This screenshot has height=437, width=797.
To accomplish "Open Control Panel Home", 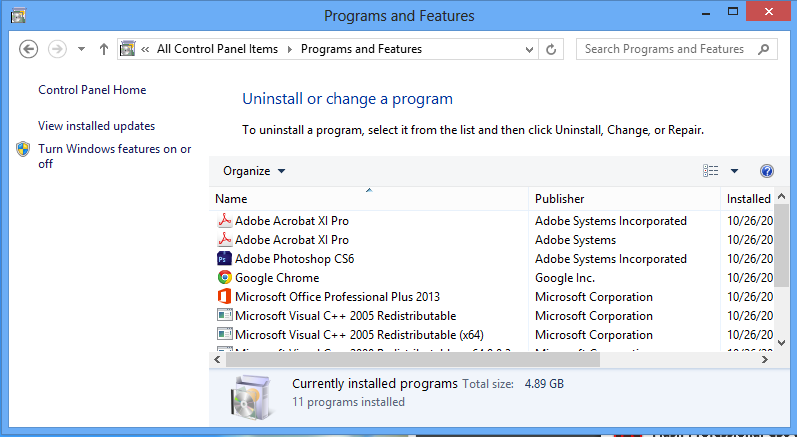I will tap(92, 90).
